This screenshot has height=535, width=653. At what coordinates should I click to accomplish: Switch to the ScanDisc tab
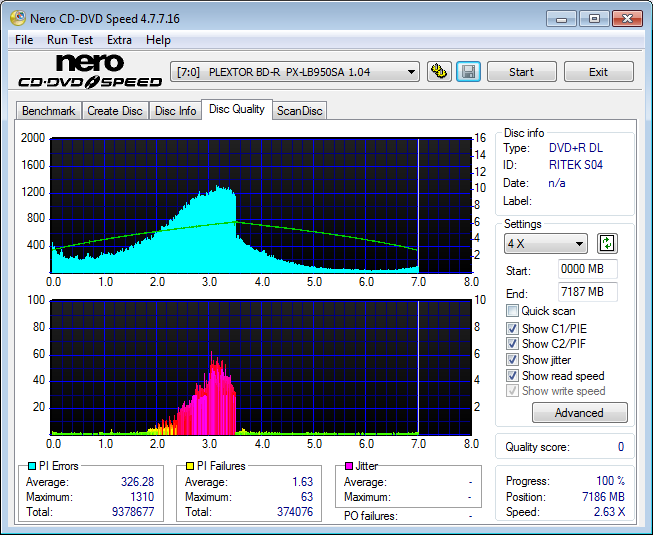point(299,111)
